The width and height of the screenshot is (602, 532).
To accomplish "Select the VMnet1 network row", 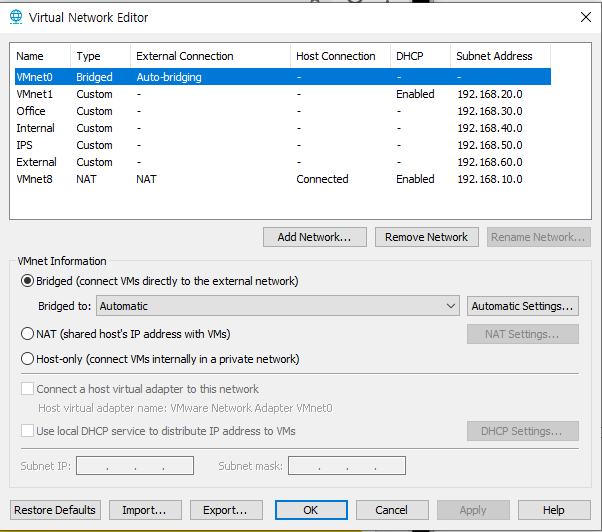I will click(283, 94).
